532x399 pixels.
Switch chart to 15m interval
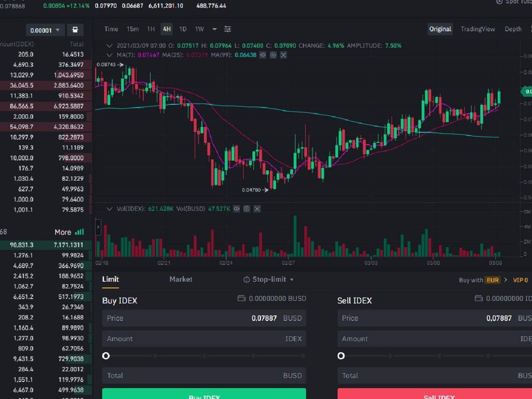pyautogui.click(x=133, y=29)
